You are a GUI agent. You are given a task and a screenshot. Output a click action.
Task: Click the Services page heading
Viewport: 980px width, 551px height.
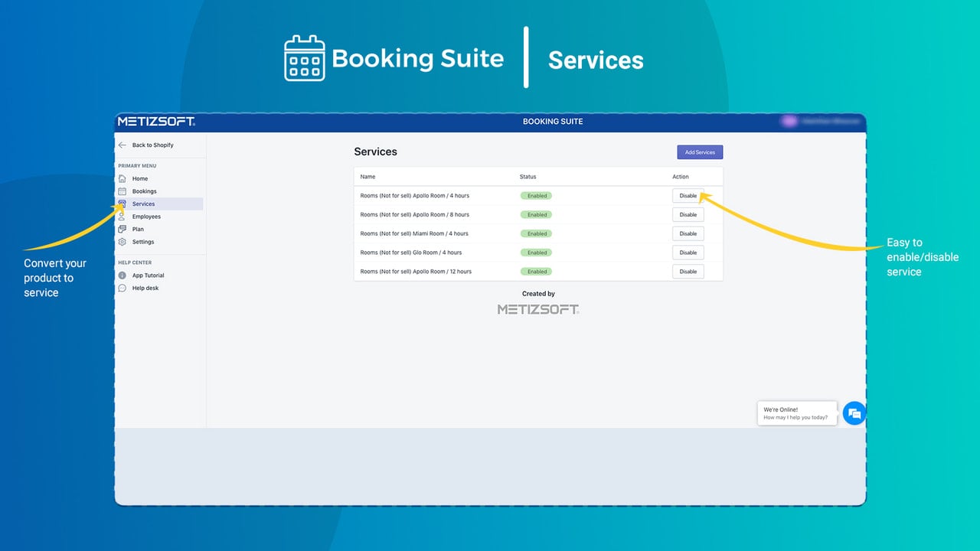pyautogui.click(x=376, y=152)
